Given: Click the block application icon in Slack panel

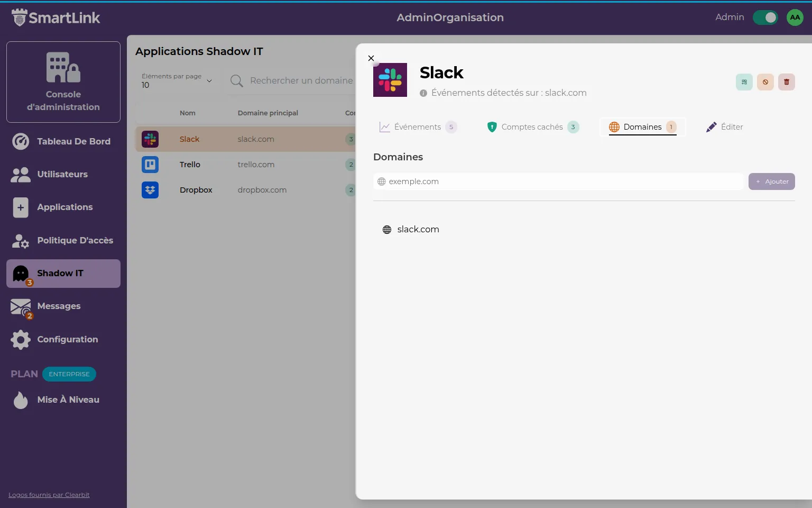Looking at the screenshot, I should tap(765, 82).
